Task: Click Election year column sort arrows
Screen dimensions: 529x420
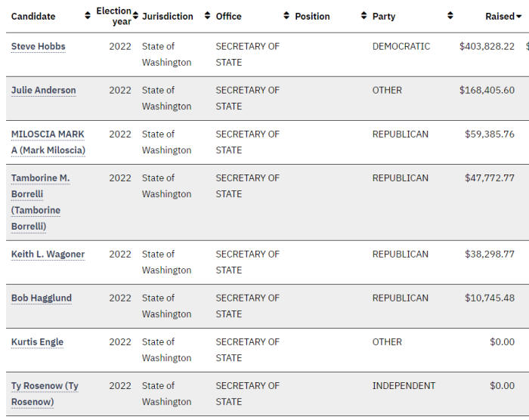Action: pos(135,16)
